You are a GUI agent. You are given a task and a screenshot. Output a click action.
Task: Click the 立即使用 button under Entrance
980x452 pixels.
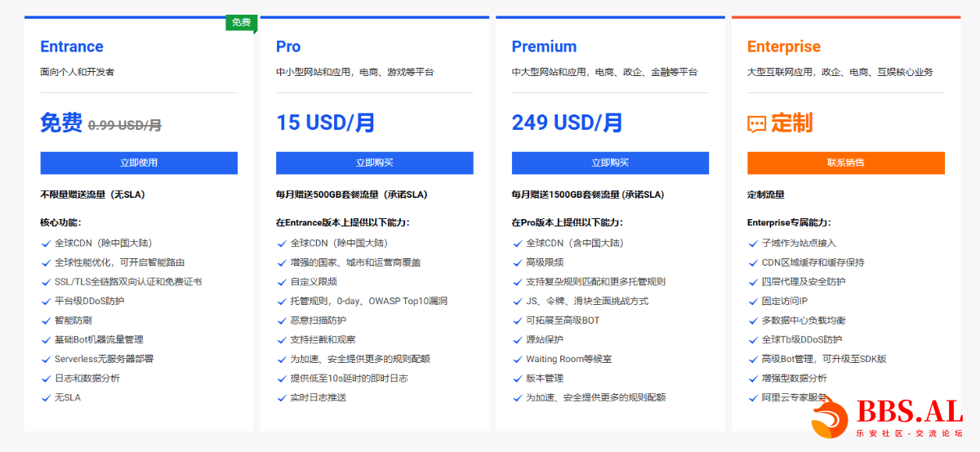(139, 163)
